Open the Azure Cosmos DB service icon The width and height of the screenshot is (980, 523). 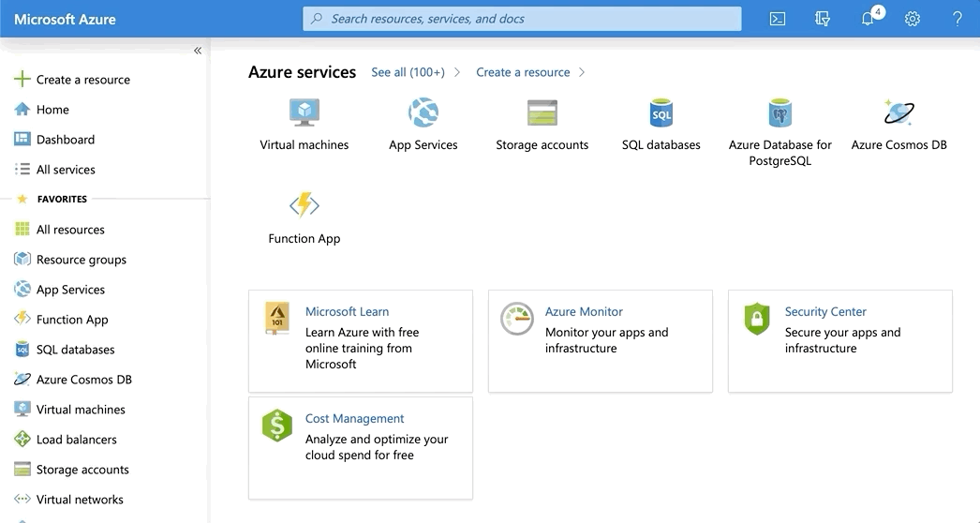[x=898, y=113]
